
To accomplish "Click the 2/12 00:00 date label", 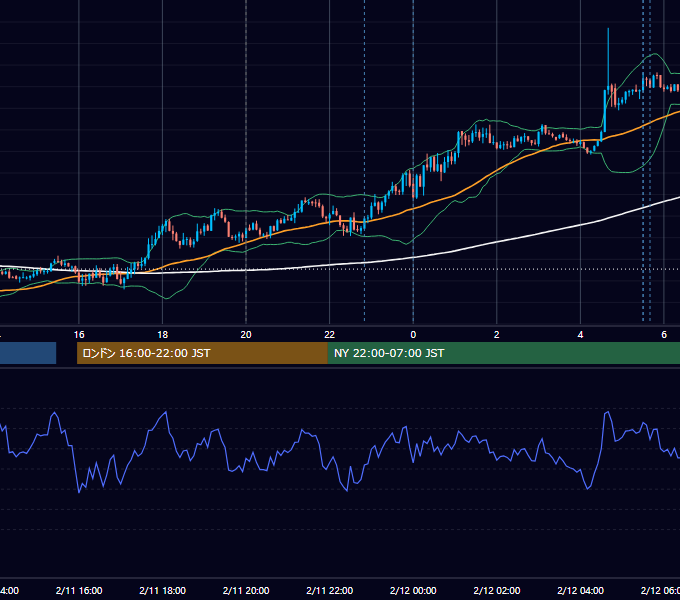I will coord(413,590).
